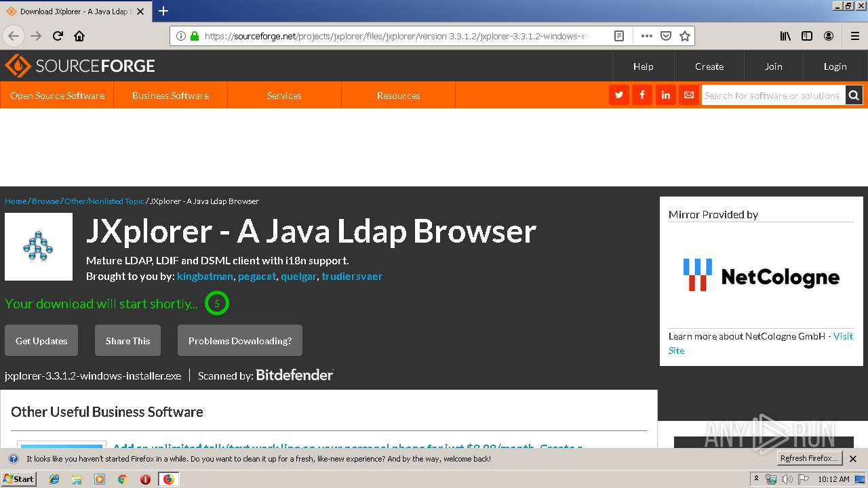Open the Login link in the header
The height and width of the screenshot is (488, 868).
(x=835, y=66)
